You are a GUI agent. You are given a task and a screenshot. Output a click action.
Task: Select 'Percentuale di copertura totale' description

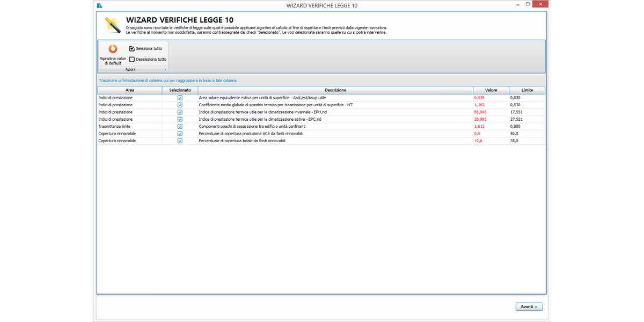(x=242, y=141)
